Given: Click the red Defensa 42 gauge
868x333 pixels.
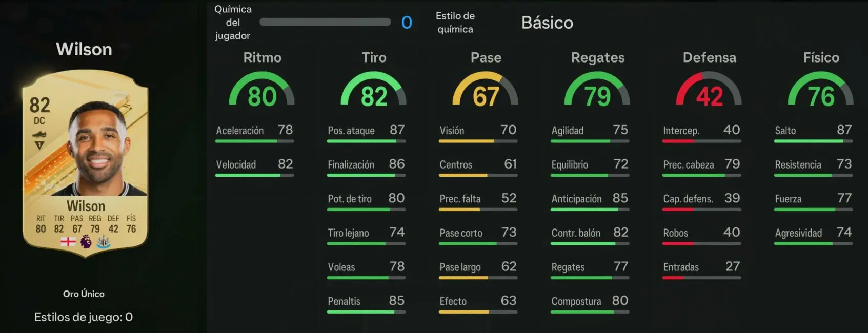Looking at the screenshot, I should 709,89.
